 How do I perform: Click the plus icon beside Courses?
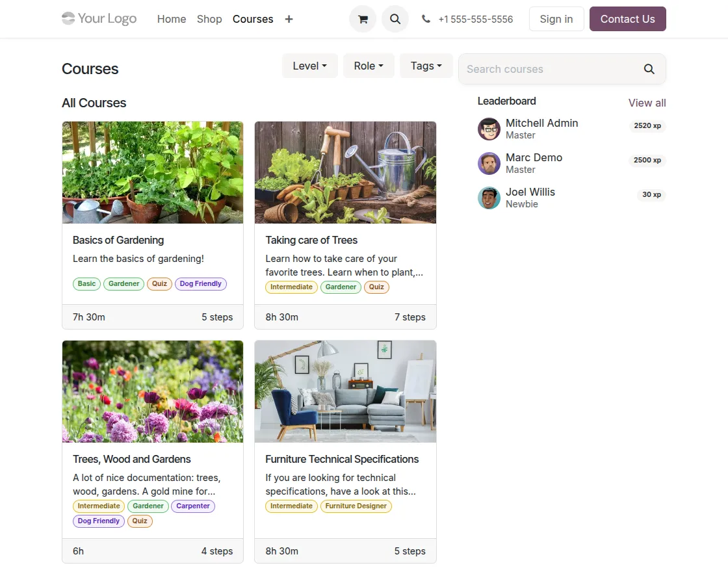pyautogui.click(x=289, y=19)
